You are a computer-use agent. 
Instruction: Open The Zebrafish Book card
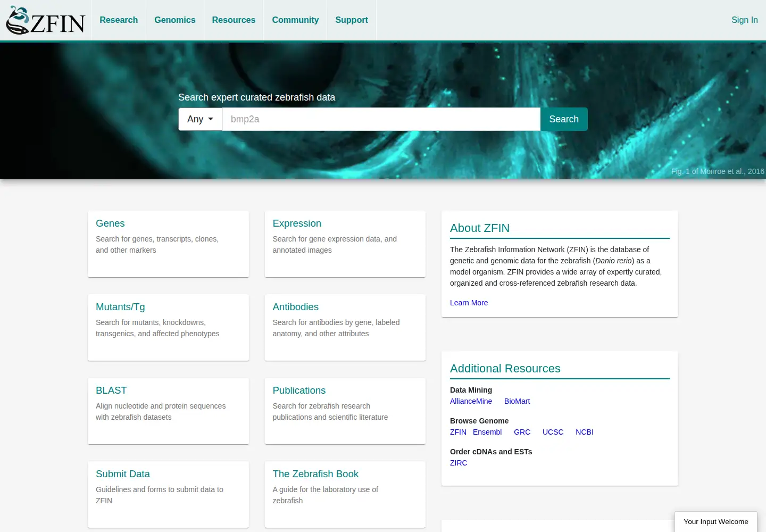[x=345, y=494]
